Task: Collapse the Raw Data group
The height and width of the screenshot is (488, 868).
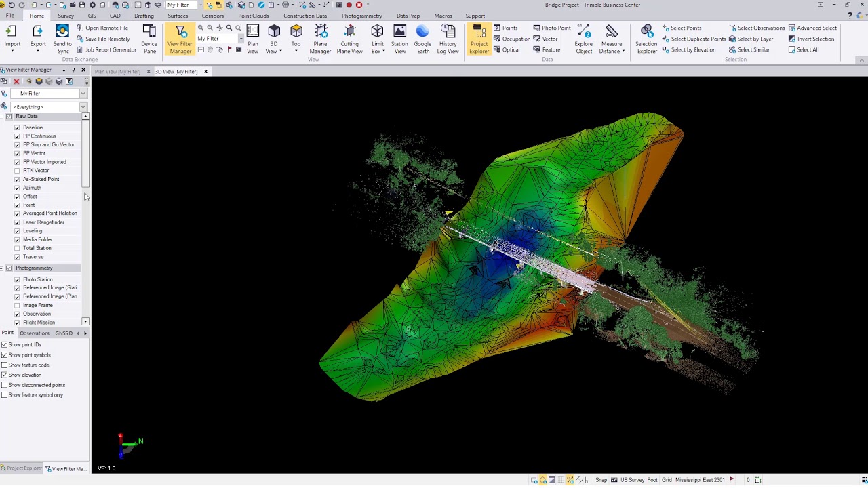Action: 3,117
